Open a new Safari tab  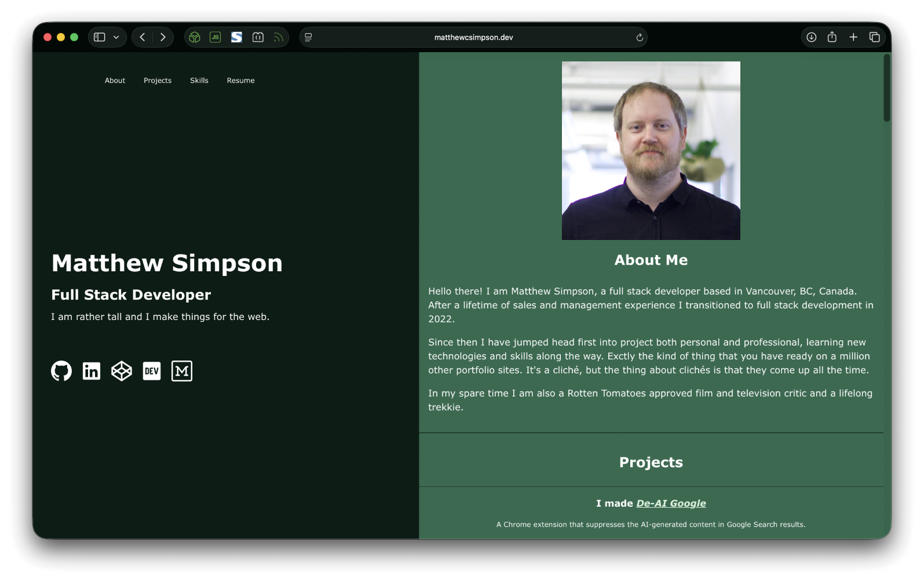coord(853,37)
